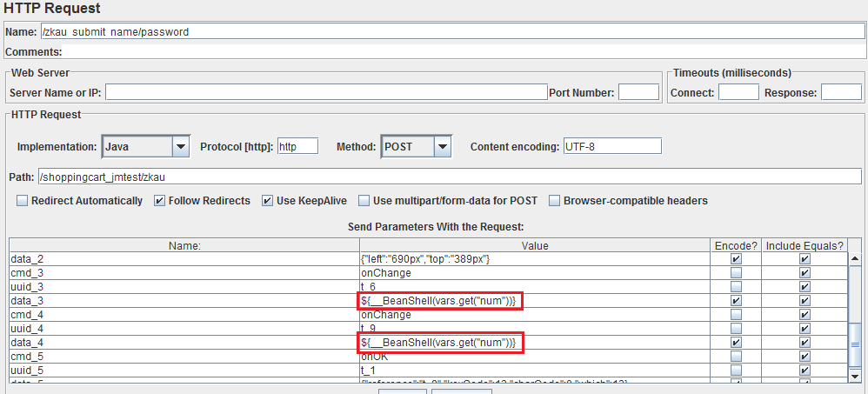This screenshot has height=394, width=868.
Task: Click the Name column header
Action: pos(184,246)
